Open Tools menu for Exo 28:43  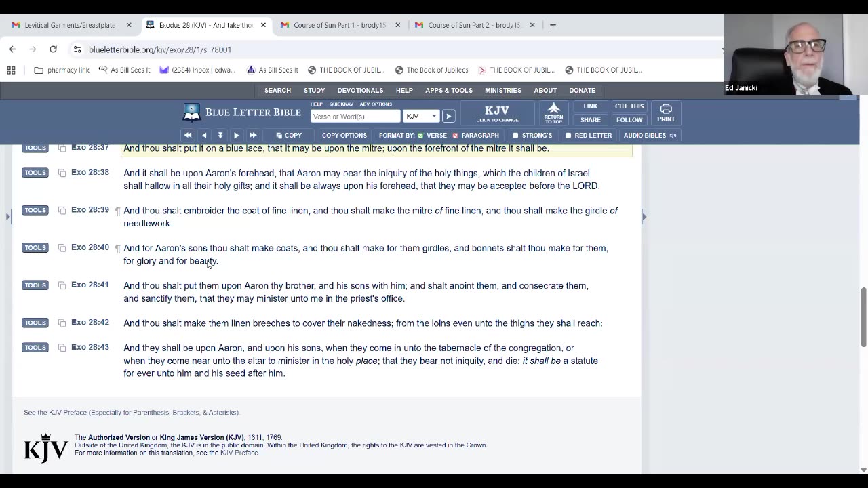click(35, 348)
